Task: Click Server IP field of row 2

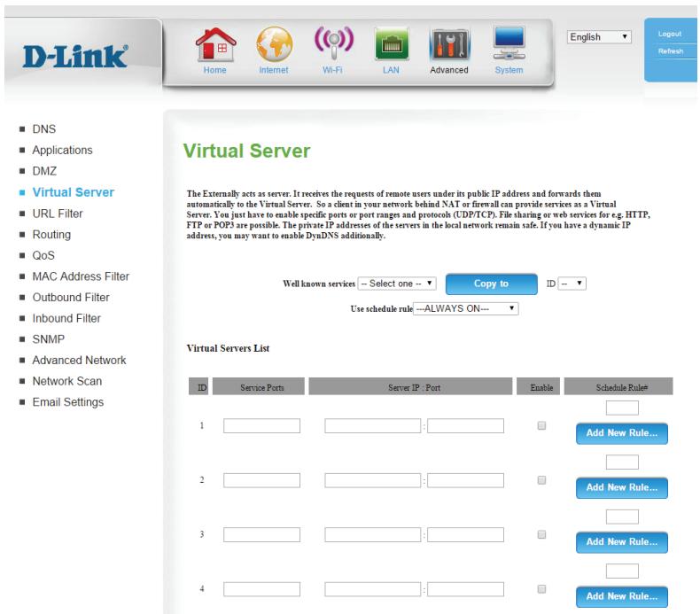Action: coord(373,480)
